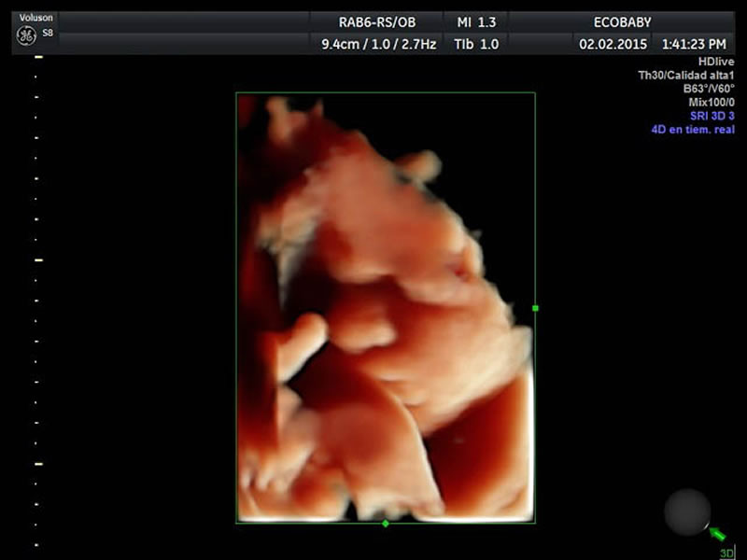
Task: Click the light source sphere icon
Action: point(687,512)
